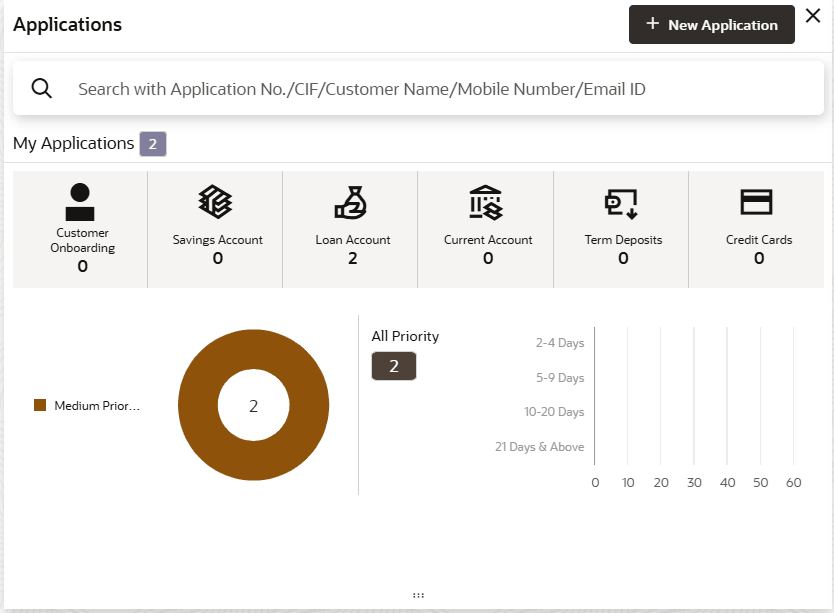Open the Credit Cards icon
The height and width of the screenshot is (613, 834).
(x=757, y=202)
